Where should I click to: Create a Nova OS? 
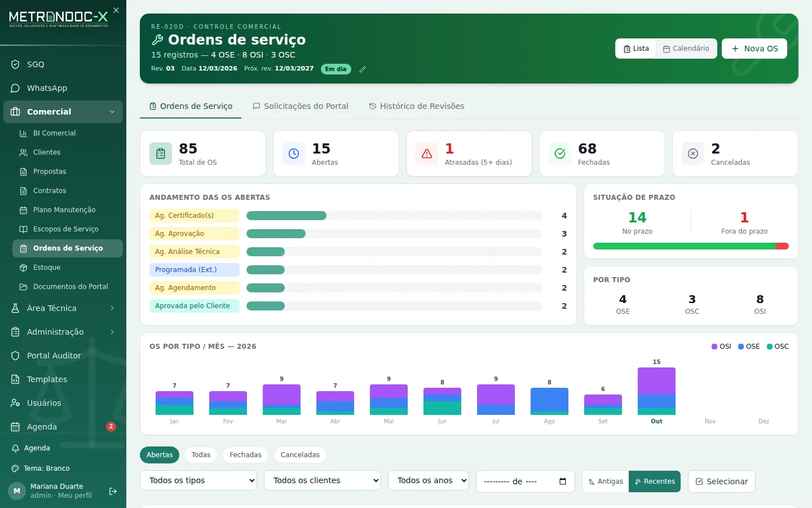tap(754, 49)
